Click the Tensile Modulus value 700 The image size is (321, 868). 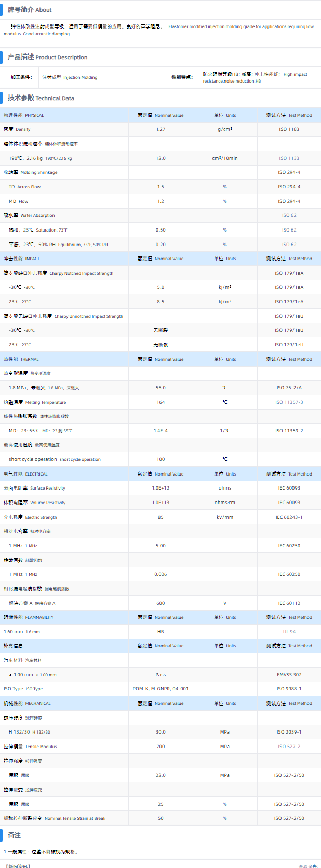160,747
